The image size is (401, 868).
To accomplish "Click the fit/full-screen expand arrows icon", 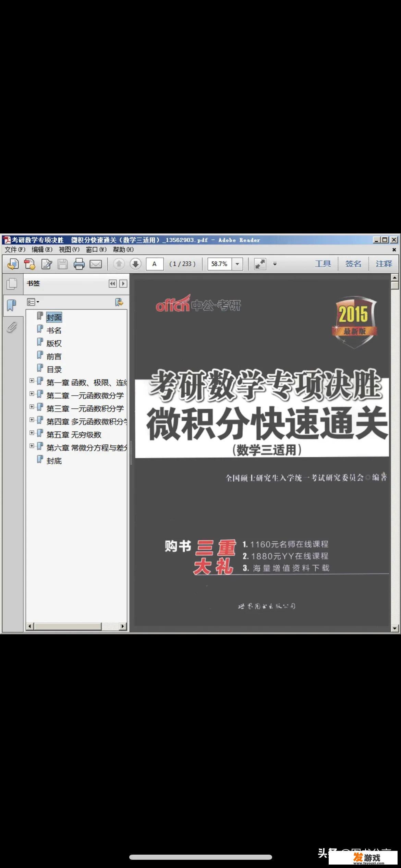I will click(x=260, y=264).
